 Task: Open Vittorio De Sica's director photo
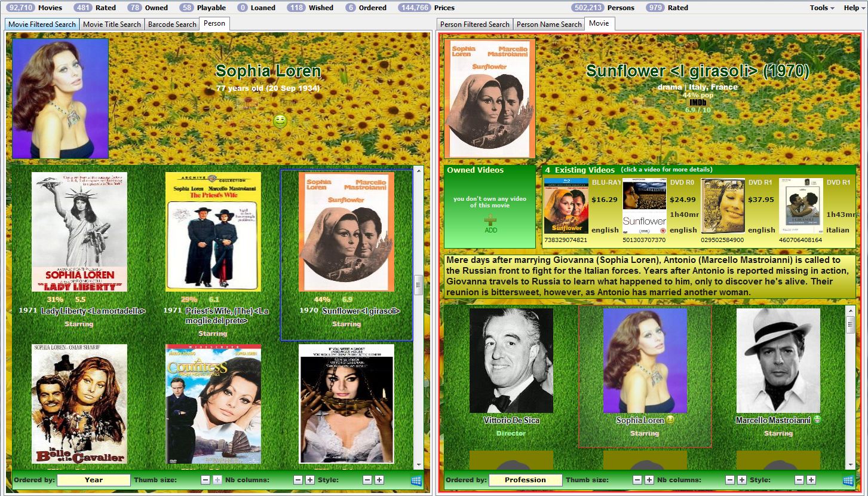pyautogui.click(x=511, y=360)
